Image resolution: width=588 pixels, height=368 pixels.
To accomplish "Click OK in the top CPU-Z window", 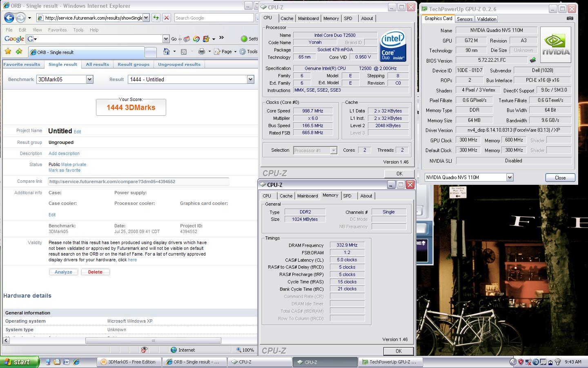I will pyautogui.click(x=399, y=173).
